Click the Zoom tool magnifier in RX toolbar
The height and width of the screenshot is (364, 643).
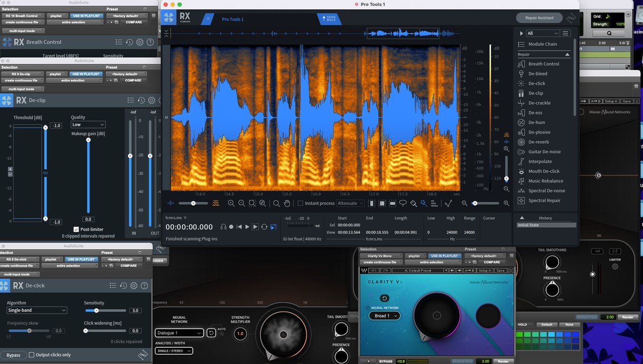click(x=276, y=203)
